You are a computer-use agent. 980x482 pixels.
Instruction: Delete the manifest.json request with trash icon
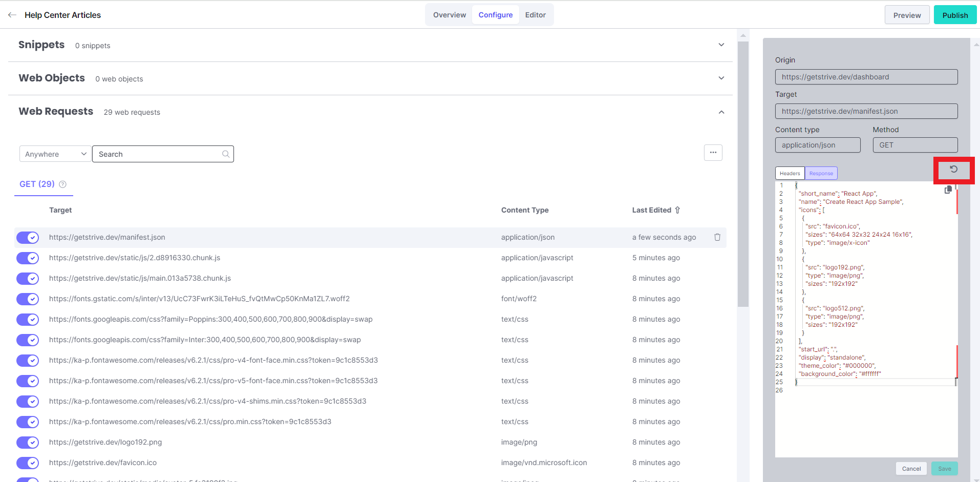(717, 237)
